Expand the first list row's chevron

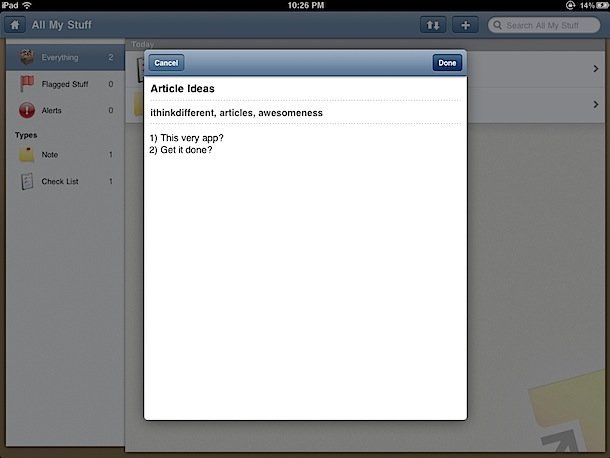click(x=595, y=69)
